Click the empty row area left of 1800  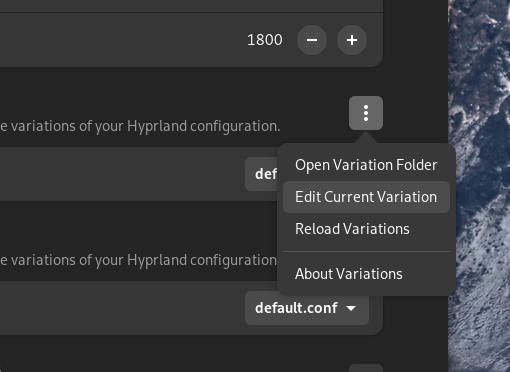pyautogui.click(x=122, y=40)
